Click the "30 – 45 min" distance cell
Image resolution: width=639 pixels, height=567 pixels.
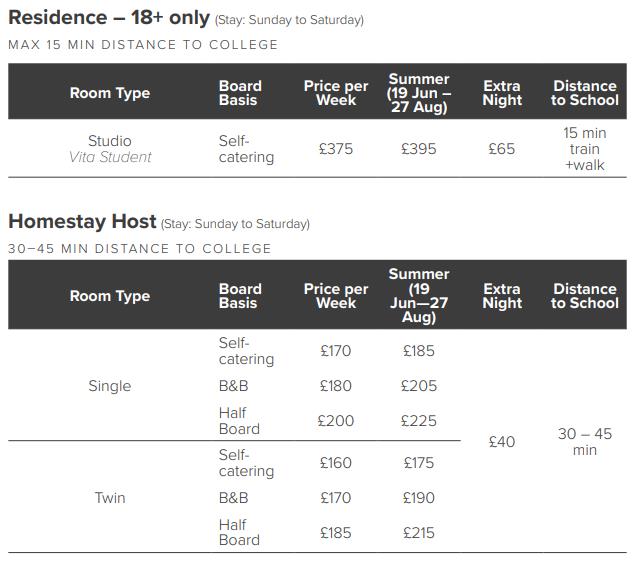click(x=585, y=442)
